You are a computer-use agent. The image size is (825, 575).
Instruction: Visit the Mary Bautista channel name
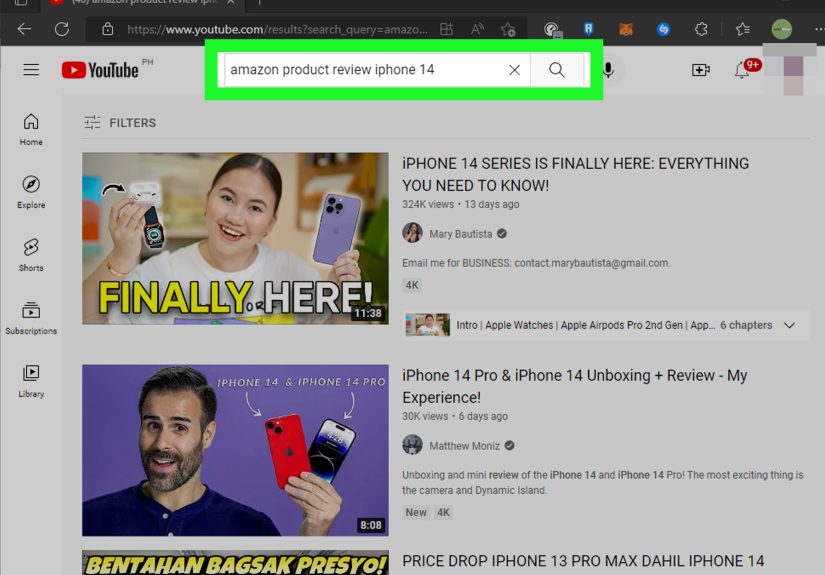pos(460,234)
